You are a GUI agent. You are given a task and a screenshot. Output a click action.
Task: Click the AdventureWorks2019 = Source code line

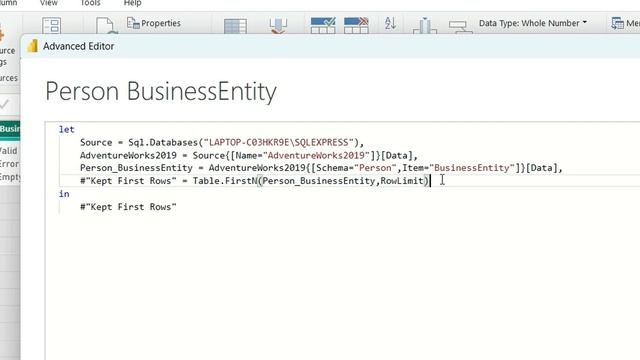tap(249, 156)
